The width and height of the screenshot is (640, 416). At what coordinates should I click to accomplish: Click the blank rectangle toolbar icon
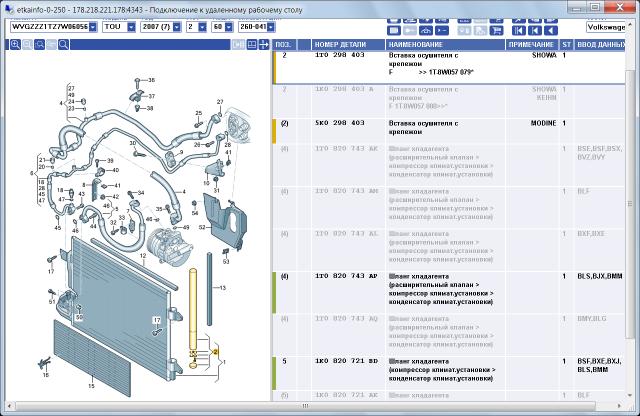pos(394,30)
